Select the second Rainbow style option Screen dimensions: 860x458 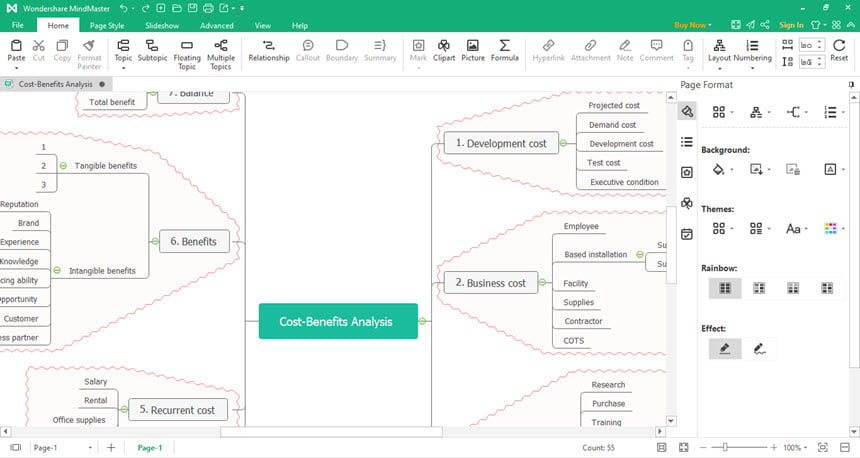click(759, 288)
